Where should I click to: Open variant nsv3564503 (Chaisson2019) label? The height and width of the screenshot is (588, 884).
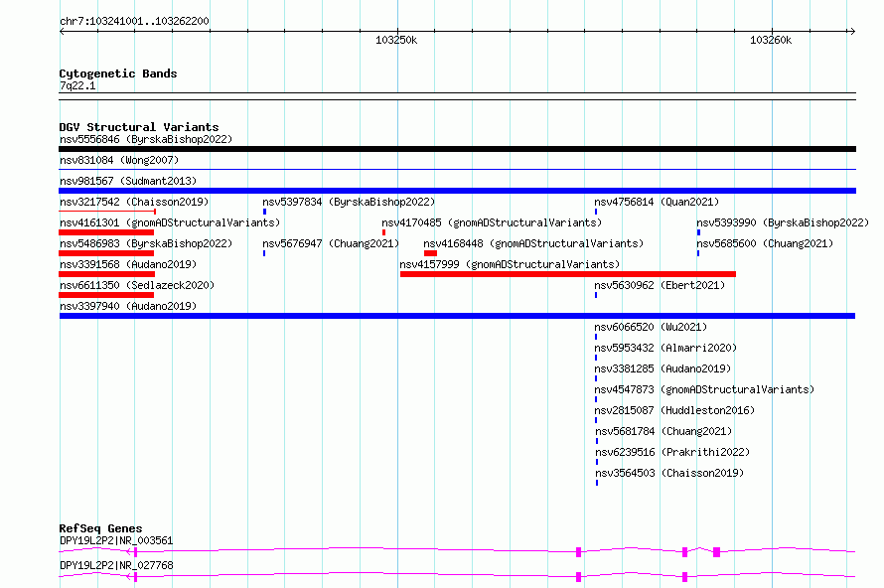tap(669, 473)
